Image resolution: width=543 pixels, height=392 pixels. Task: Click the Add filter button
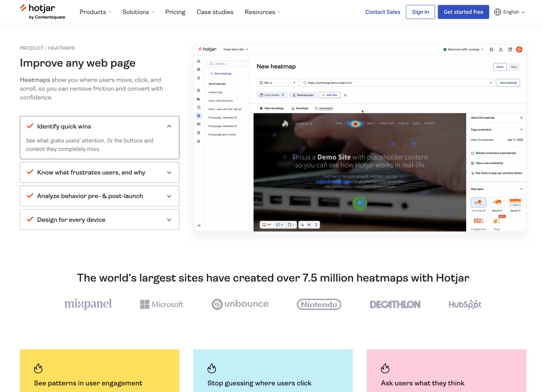click(x=329, y=95)
